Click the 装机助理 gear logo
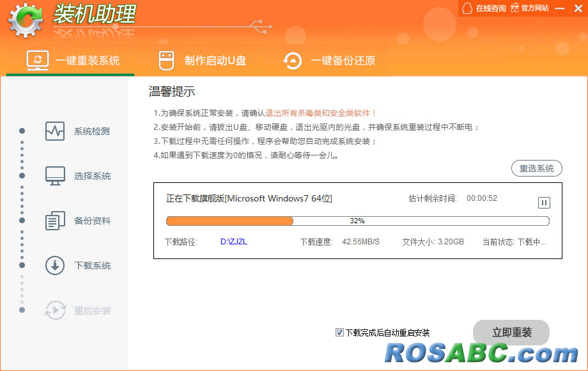Image resolution: width=588 pixels, height=371 pixels. (26, 20)
